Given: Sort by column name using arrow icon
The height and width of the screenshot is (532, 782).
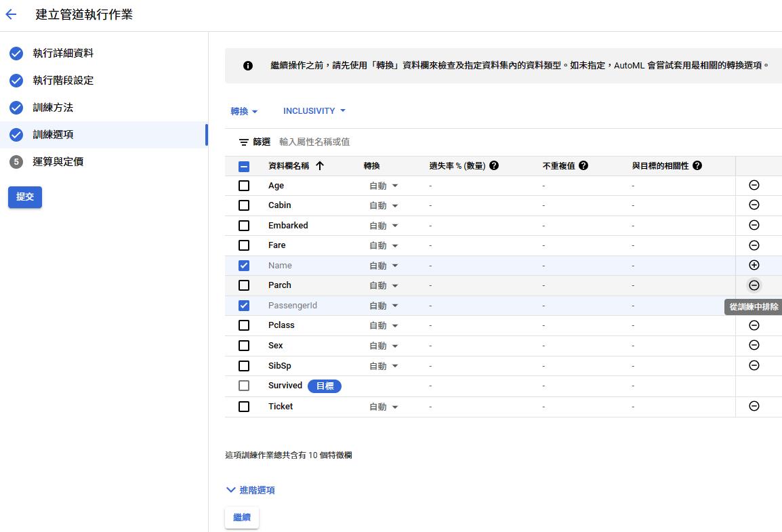Looking at the screenshot, I should coord(320,165).
